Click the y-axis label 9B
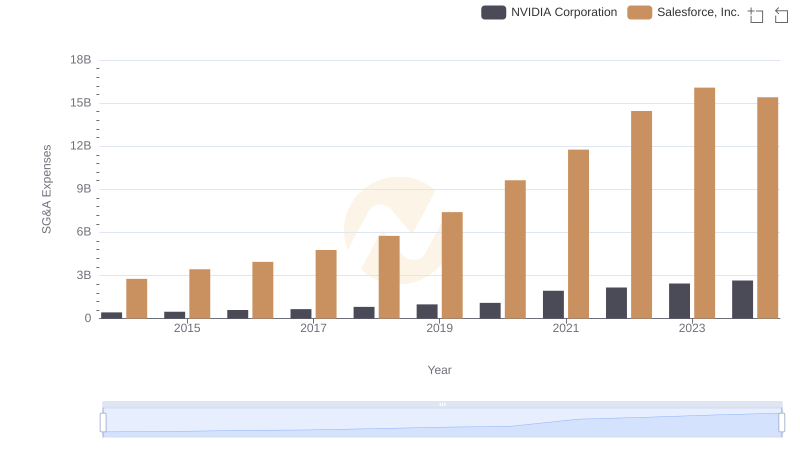This screenshot has width=800, height=461. point(84,189)
